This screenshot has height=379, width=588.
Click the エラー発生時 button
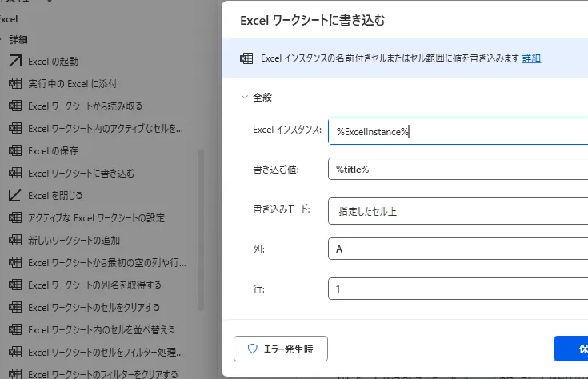click(x=280, y=349)
